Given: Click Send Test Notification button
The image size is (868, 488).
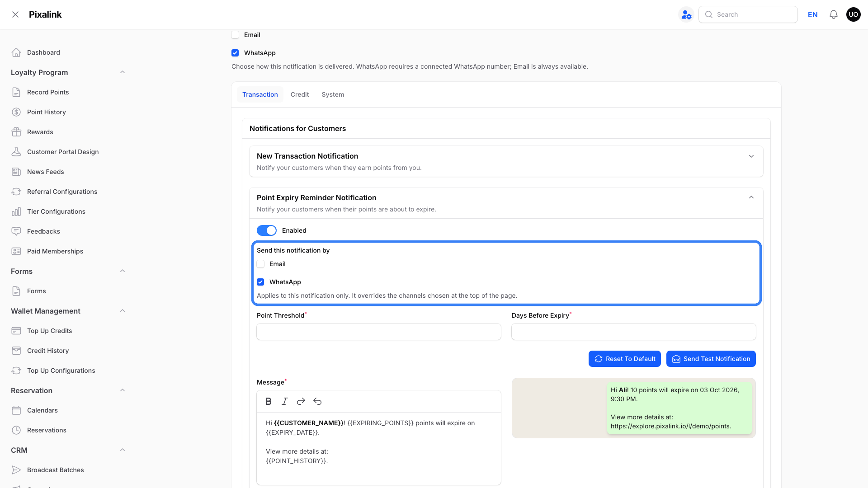Looking at the screenshot, I should point(711,359).
